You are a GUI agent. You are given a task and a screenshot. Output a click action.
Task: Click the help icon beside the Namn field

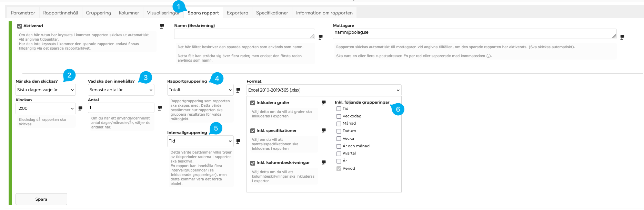click(x=321, y=37)
